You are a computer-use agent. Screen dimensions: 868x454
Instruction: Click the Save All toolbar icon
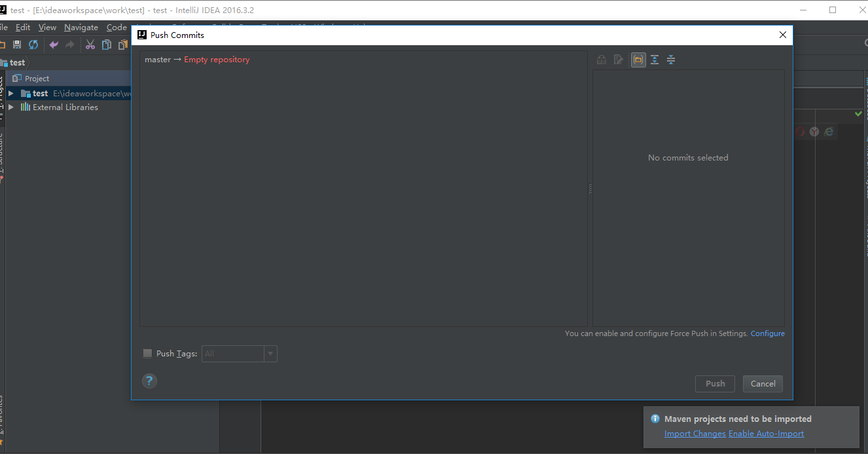click(17, 45)
